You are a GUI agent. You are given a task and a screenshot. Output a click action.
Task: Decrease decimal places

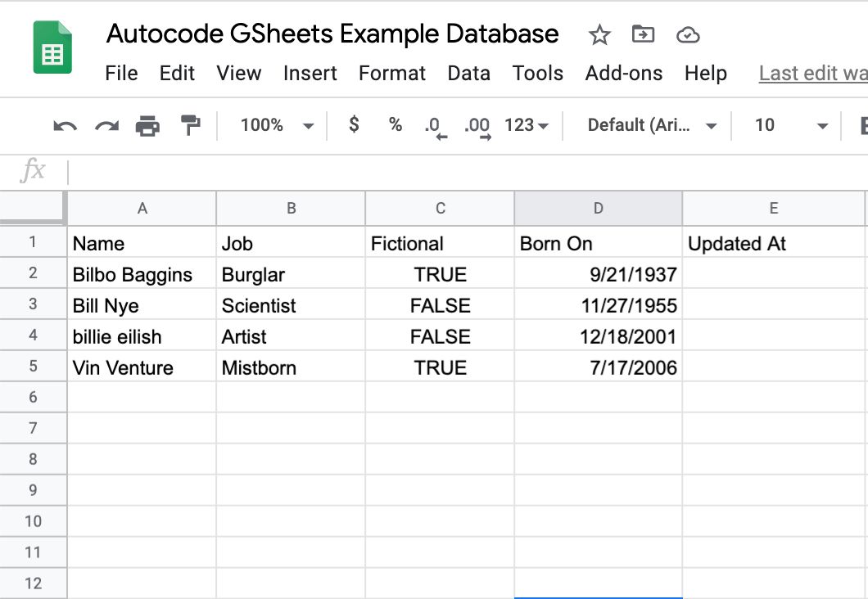433,124
